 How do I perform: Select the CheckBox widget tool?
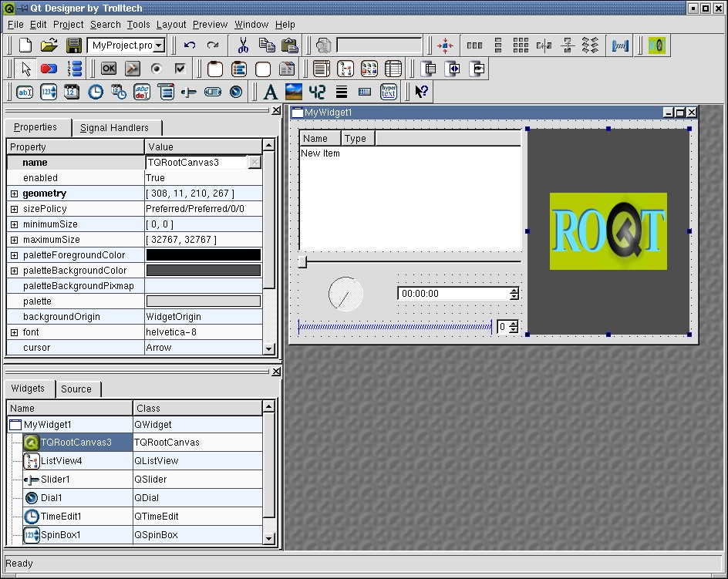pos(180,69)
